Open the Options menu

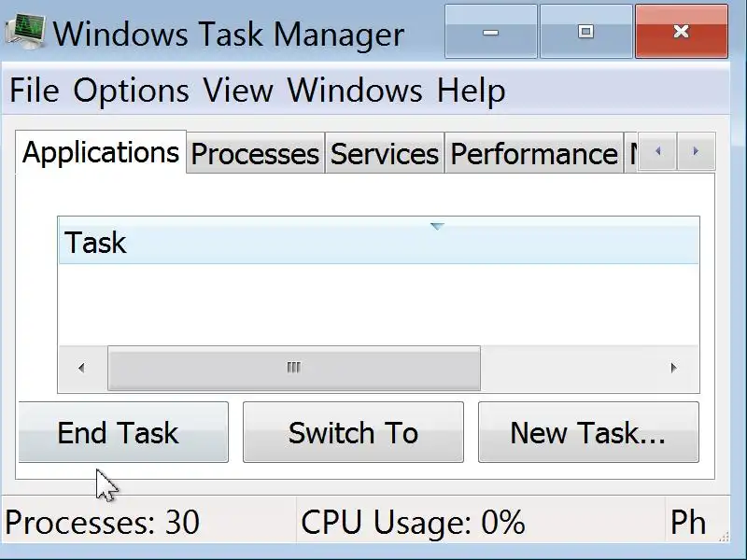pos(131,91)
